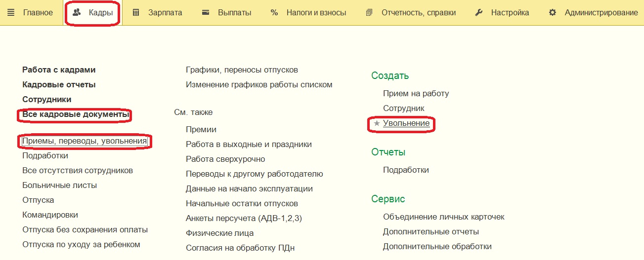Create a Прием на работу document
The height and width of the screenshot is (260, 644).
pyautogui.click(x=416, y=94)
